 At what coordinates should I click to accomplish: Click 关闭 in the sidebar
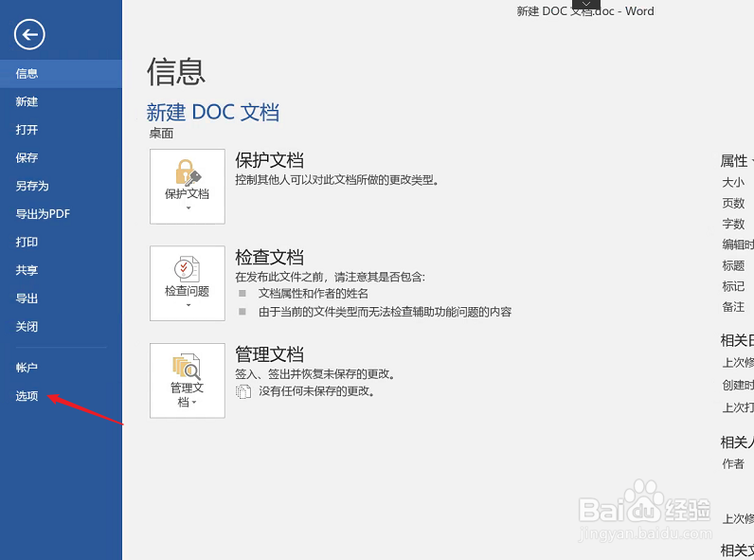(61, 327)
